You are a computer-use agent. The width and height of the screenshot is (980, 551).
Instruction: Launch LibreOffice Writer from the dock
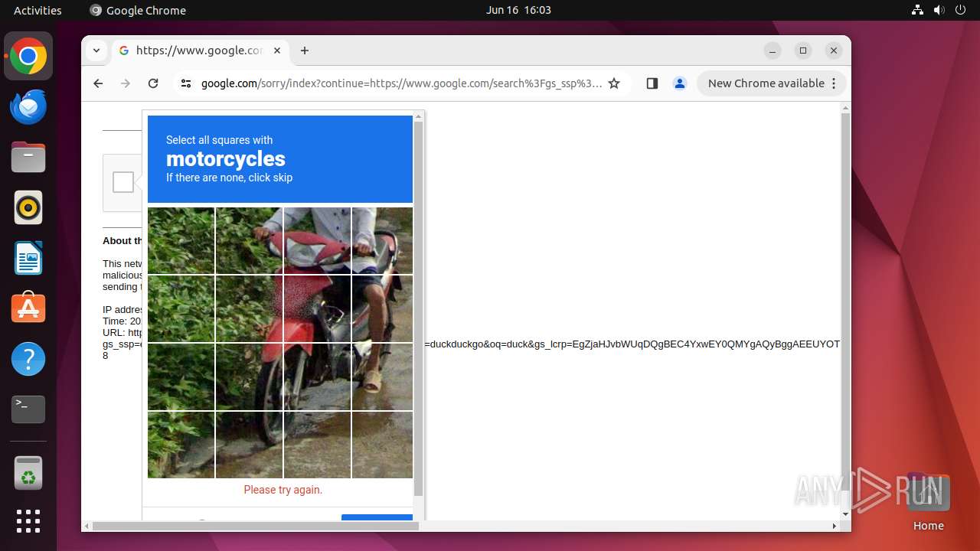tap(28, 258)
